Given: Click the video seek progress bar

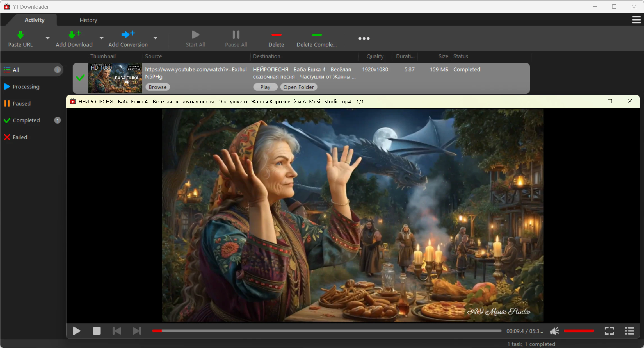Looking at the screenshot, I should click(326, 331).
